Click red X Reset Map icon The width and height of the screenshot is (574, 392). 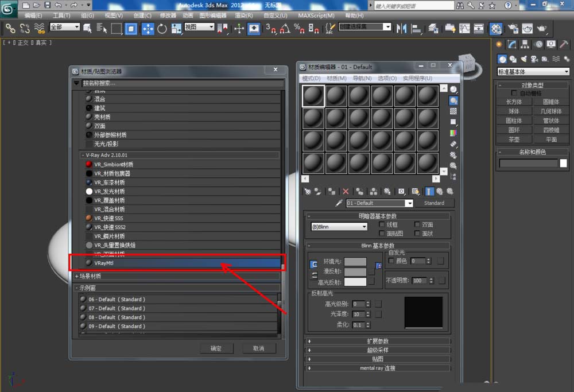(x=346, y=192)
